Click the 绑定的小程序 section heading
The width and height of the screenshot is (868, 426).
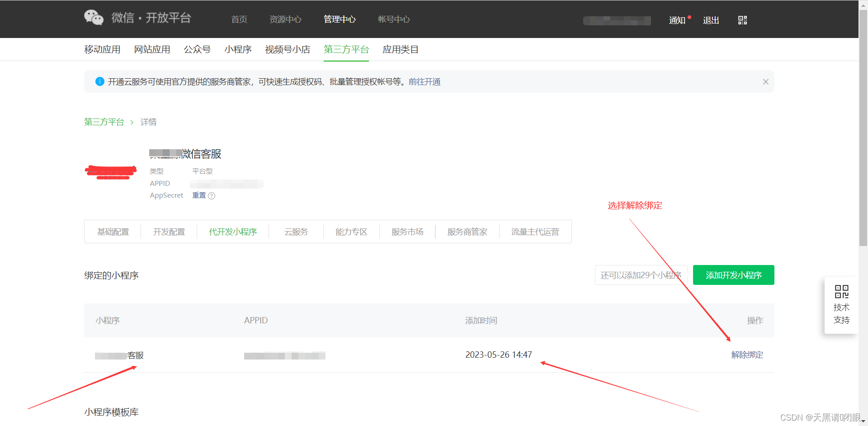(111, 275)
